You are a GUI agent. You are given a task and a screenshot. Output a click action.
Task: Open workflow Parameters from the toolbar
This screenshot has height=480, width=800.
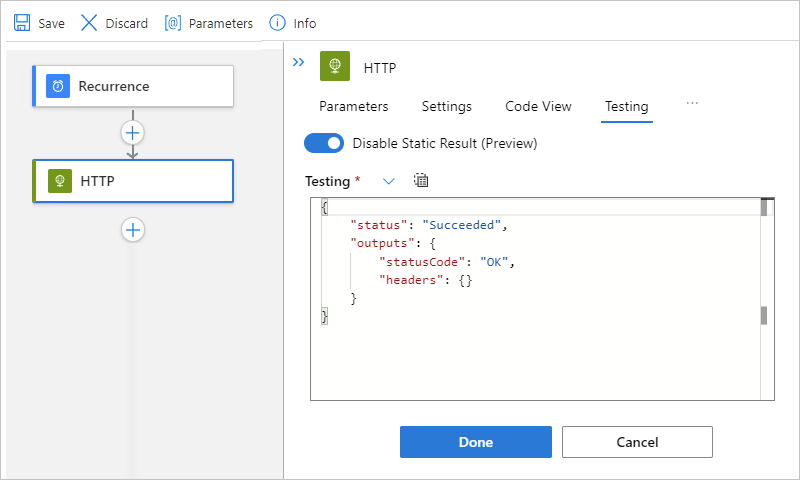[x=208, y=22]
